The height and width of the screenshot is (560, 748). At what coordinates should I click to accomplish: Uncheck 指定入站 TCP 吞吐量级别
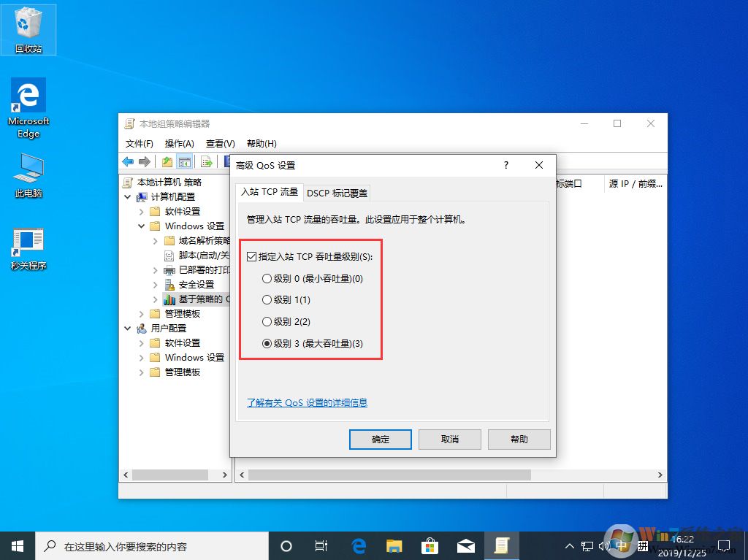click(x=252, y=256)
